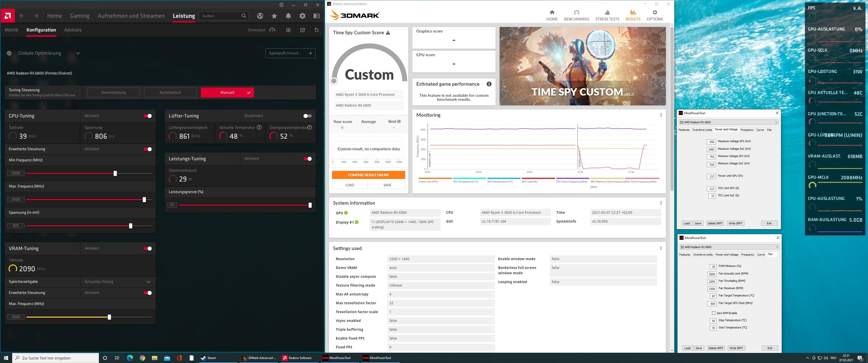Toggle Leistungs-Tuning switch
Viewport: 868px width, 363px height.
pyautogui.click(x=307, y=159)
